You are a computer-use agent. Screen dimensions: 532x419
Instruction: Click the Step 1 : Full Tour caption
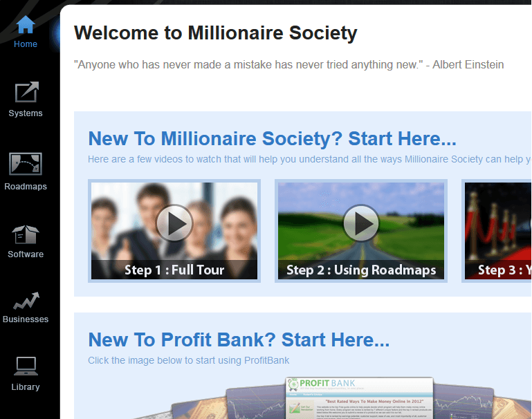pyautogui.click(x=174, y=270)
